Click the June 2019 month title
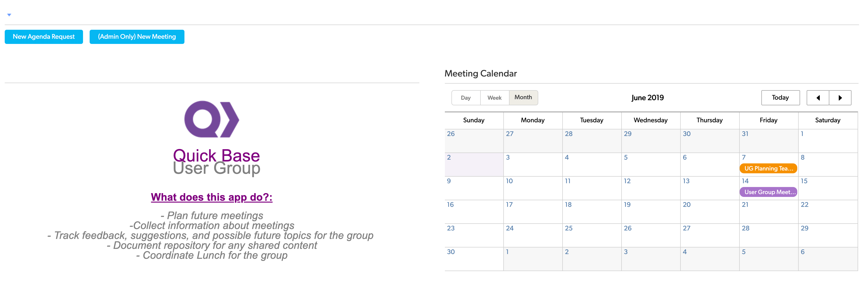 click(x=647, y=98)
